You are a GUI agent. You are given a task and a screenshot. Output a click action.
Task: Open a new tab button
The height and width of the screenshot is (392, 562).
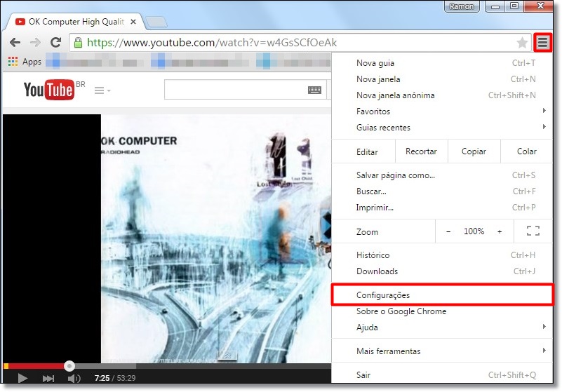point(156,22)
